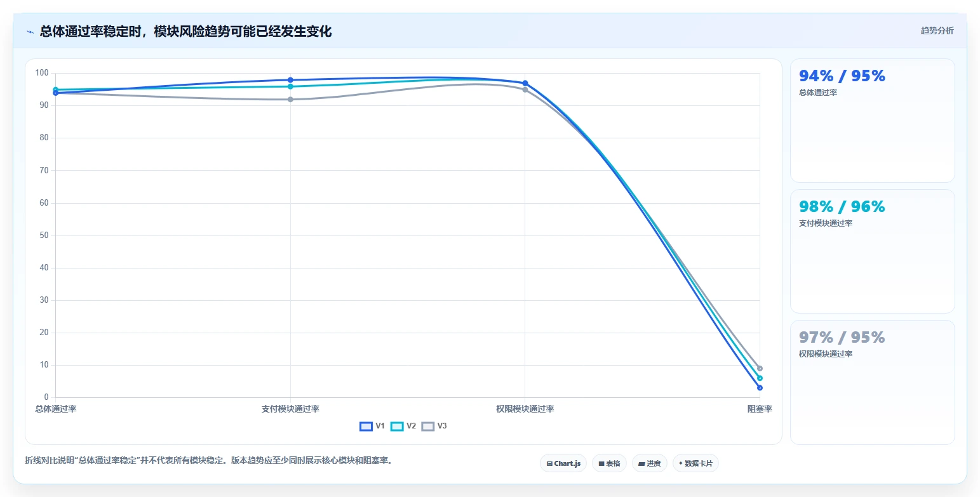
Task: Click the 总体通过率 x-axis label
Action: [56, 409]
